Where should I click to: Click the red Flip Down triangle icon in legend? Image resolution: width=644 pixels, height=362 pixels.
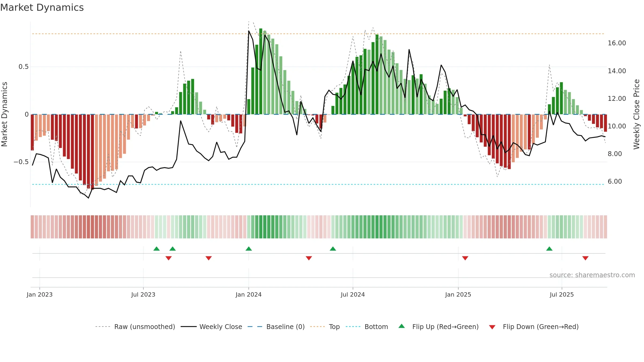[x=492, y=327]
